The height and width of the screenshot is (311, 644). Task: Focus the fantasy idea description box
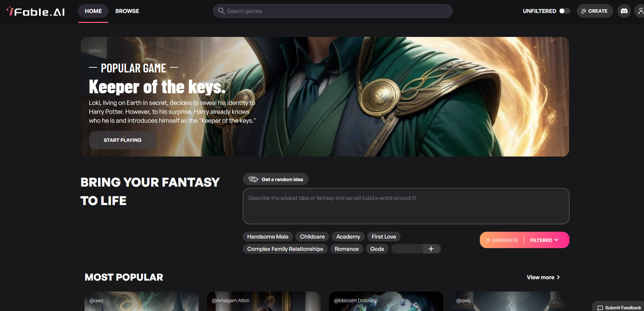[x=406, y=206]
